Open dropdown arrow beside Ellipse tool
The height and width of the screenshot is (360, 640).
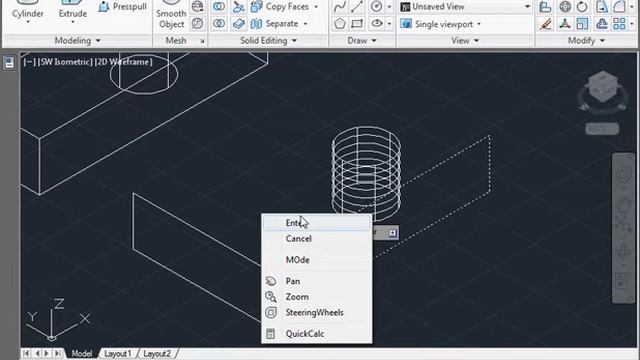[x=389, y=24]
